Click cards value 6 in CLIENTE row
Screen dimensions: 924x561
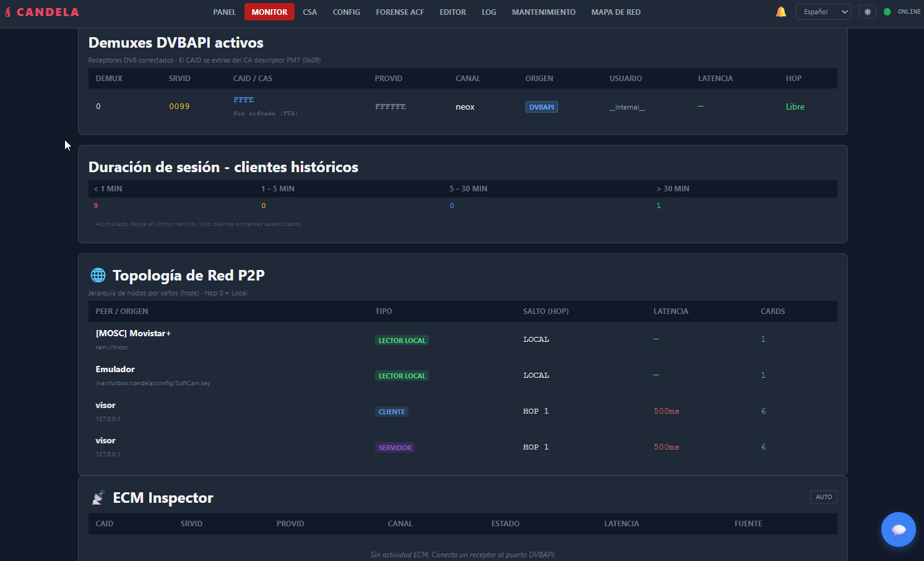[763, 411]
